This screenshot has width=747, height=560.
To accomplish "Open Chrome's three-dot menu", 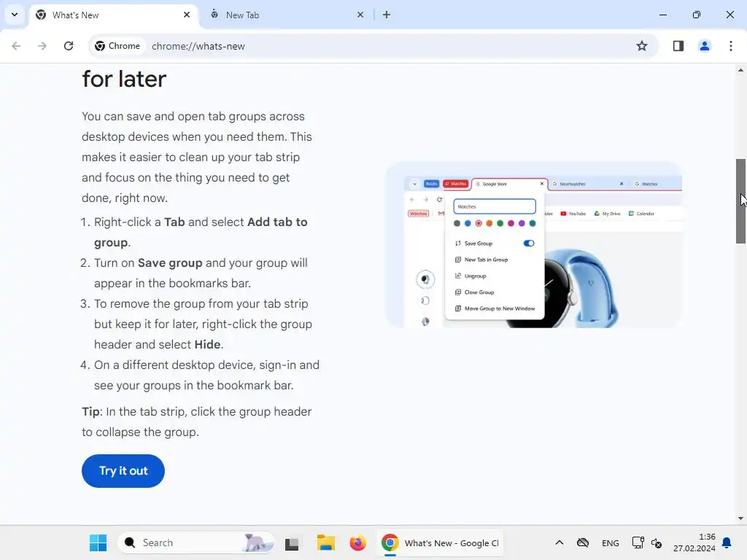I will click(731, 46).
